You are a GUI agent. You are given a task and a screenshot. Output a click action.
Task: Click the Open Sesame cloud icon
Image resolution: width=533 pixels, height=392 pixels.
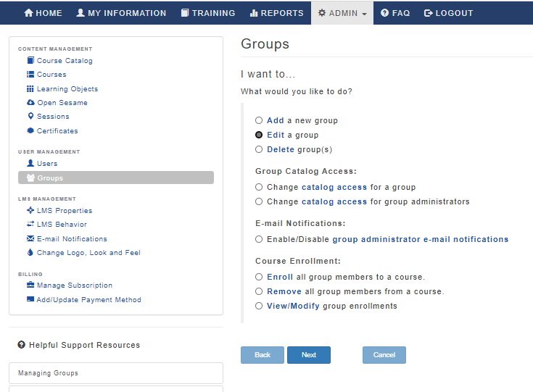point(30,102)
